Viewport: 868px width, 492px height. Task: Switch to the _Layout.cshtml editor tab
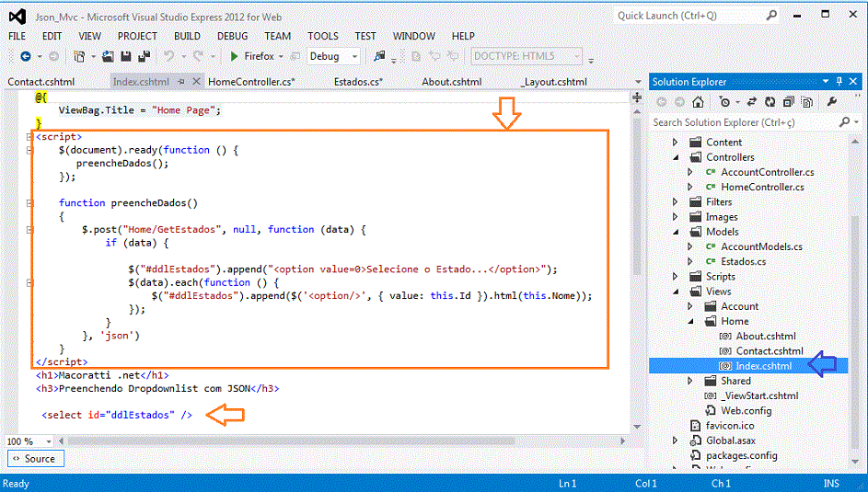554,82
